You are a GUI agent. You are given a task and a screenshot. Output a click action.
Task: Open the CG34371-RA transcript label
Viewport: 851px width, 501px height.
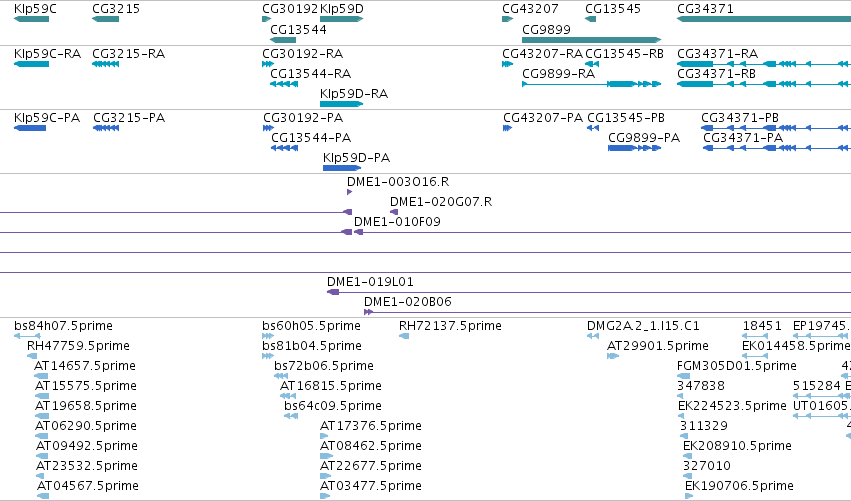pos(717,54)
